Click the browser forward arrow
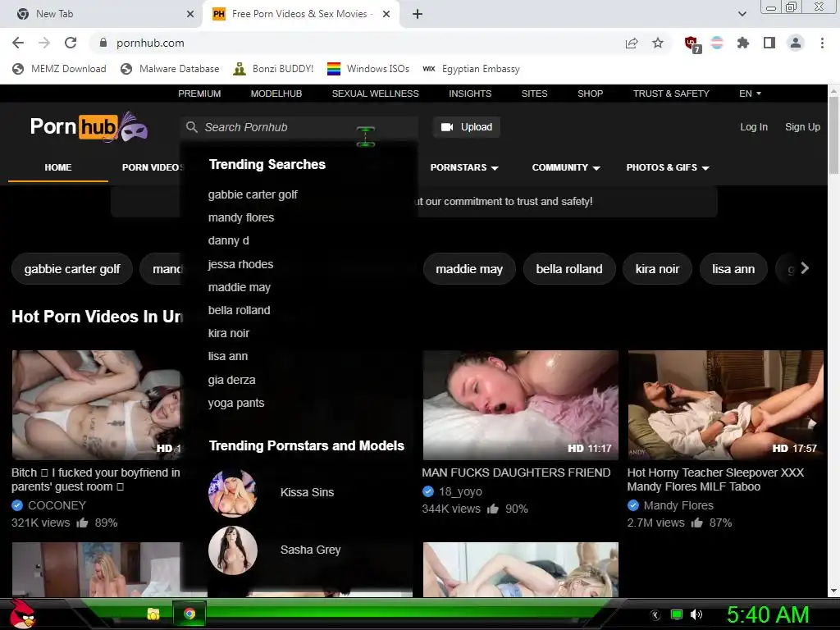 [x=44, y=43]
